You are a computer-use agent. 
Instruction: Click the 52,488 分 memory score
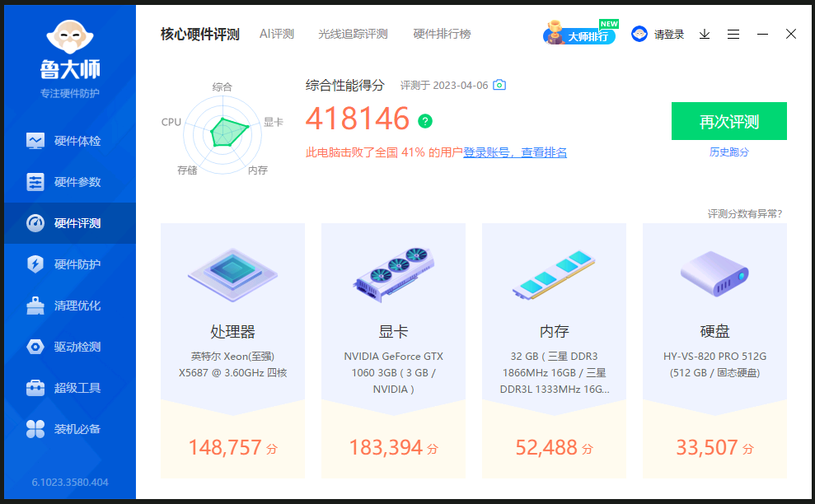point(554,447)
